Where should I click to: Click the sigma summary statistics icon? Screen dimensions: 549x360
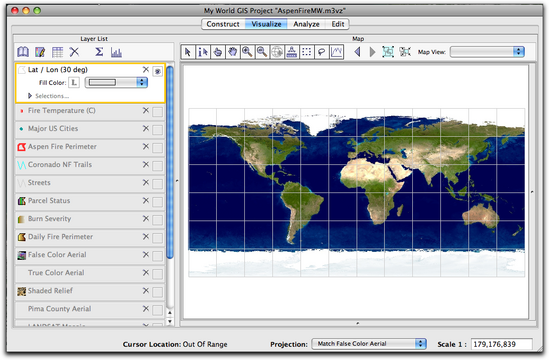point(99,52)
